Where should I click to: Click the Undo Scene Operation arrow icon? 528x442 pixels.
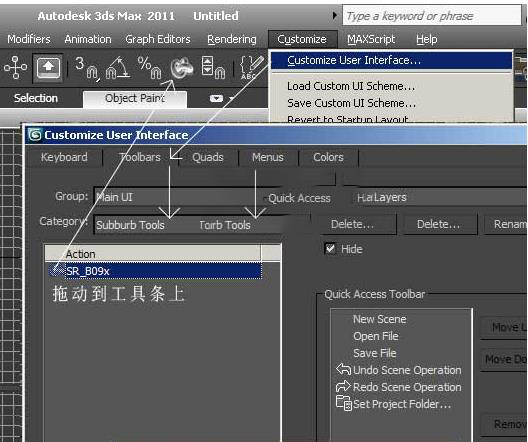343,369
